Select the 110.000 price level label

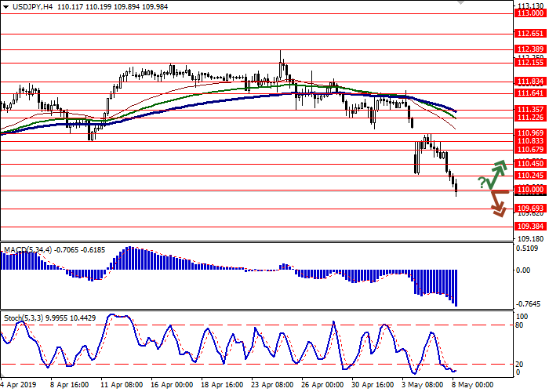coord(530,190)
